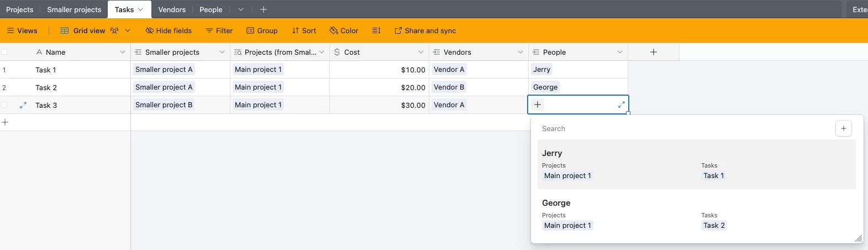Image resolution: width=868 pixels, height=250 pixels.
Task: Click Vendor A chip in Task 1
Action: click(x=449, y=69)
